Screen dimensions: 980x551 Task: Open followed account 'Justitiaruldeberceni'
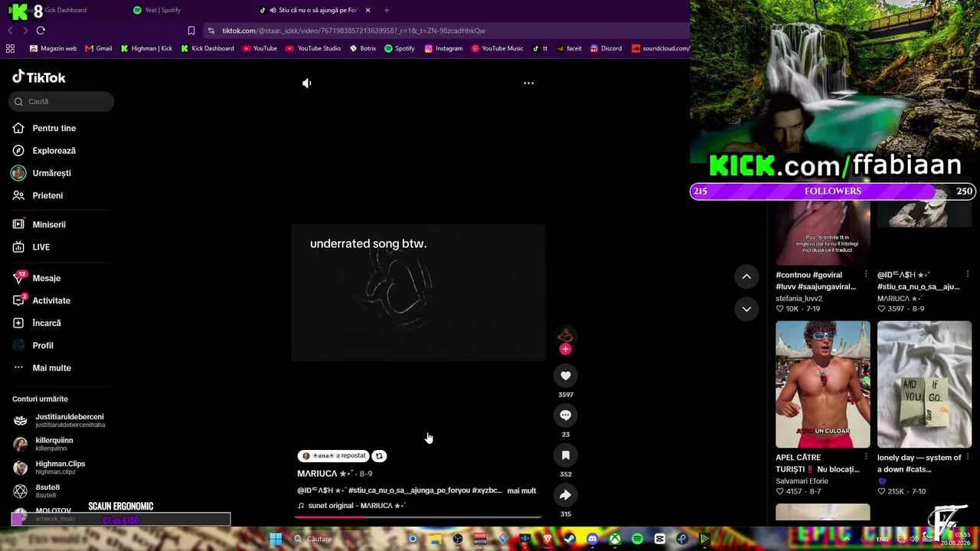point(60,421)
